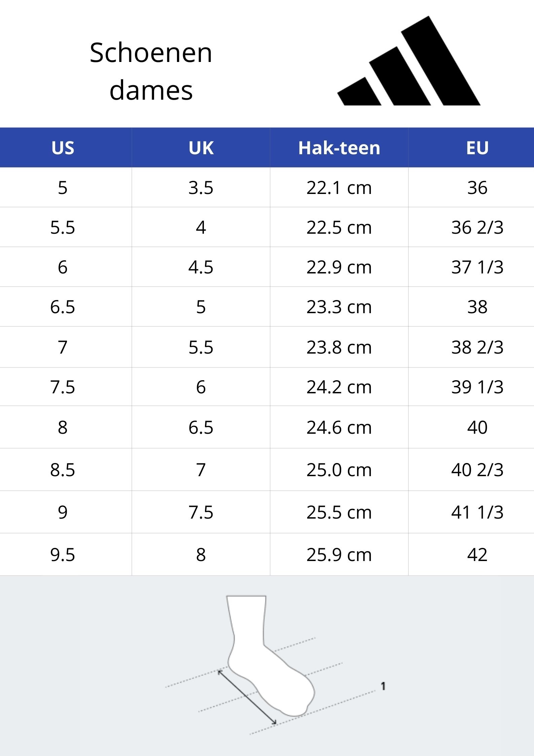Select the 23.8 cm length cell
This screenshot has height=756, width=534.
click(x=339, y=347)
